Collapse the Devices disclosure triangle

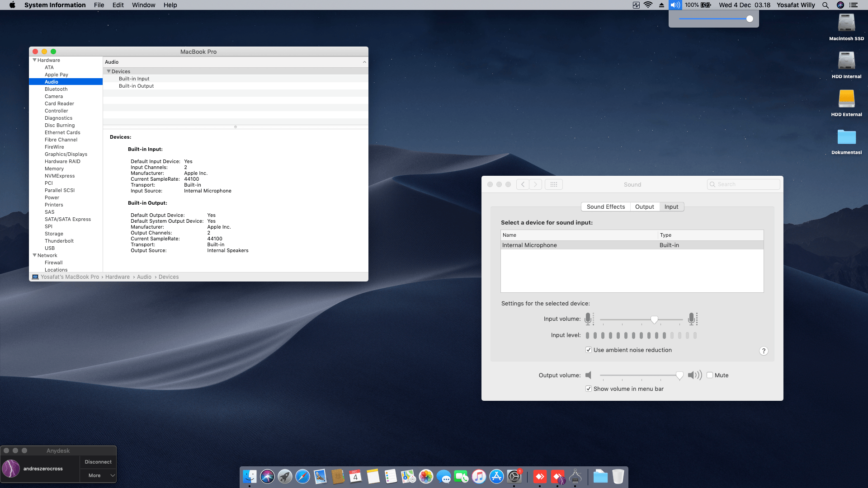point(108,71)
